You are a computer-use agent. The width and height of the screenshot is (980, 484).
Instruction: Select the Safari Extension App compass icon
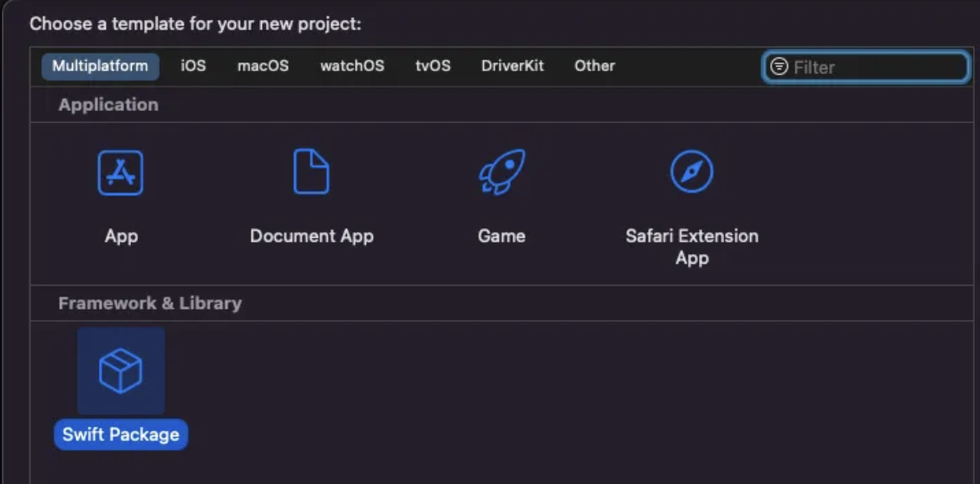point(691,172)
